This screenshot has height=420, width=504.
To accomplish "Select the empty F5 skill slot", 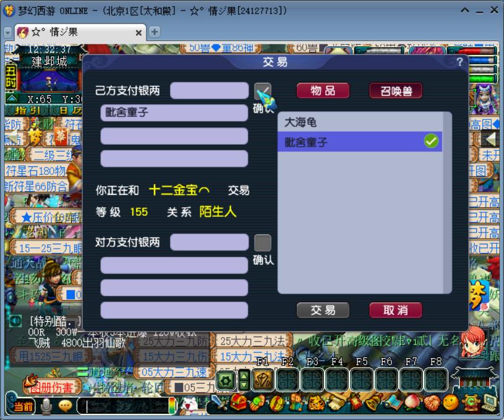I will [x=362, y=379].
